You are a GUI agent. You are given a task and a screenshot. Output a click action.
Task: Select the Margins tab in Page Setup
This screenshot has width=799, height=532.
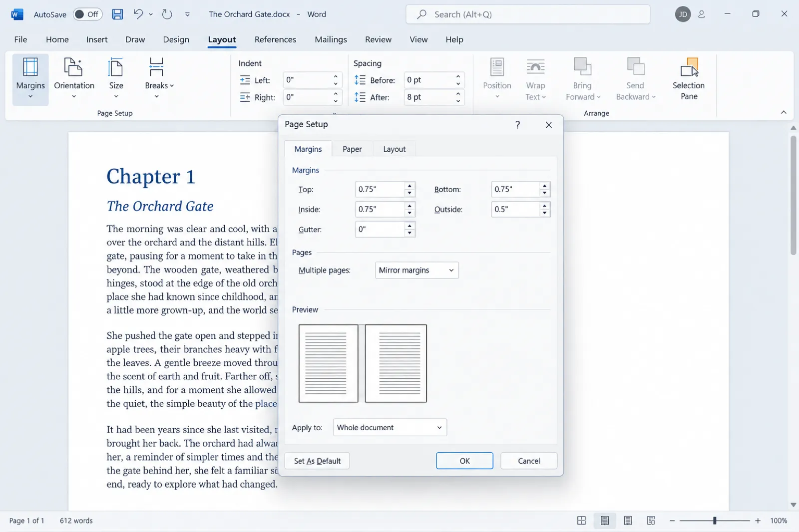point(308,149)
